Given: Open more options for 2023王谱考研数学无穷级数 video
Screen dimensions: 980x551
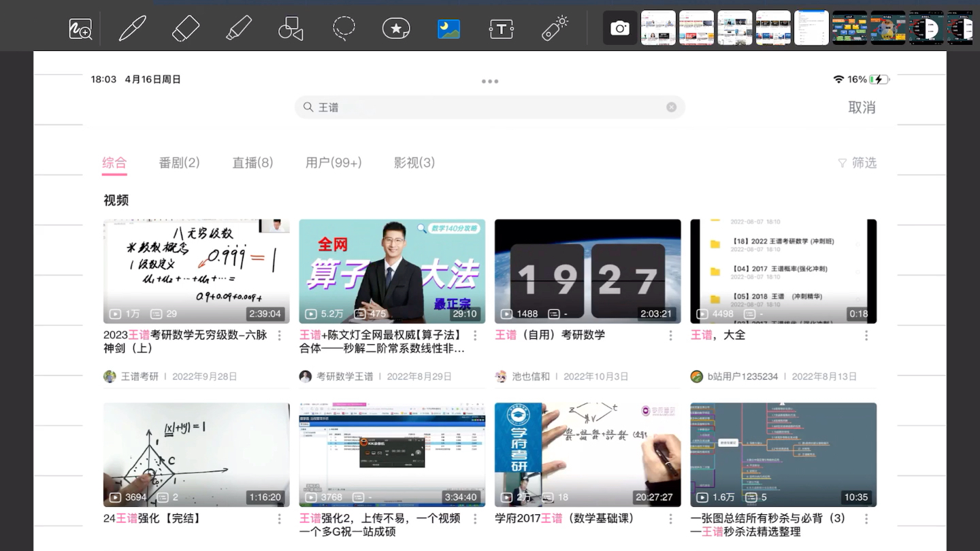Looking at the screenshot, I should pyautogui.click(x=280, y=335).
